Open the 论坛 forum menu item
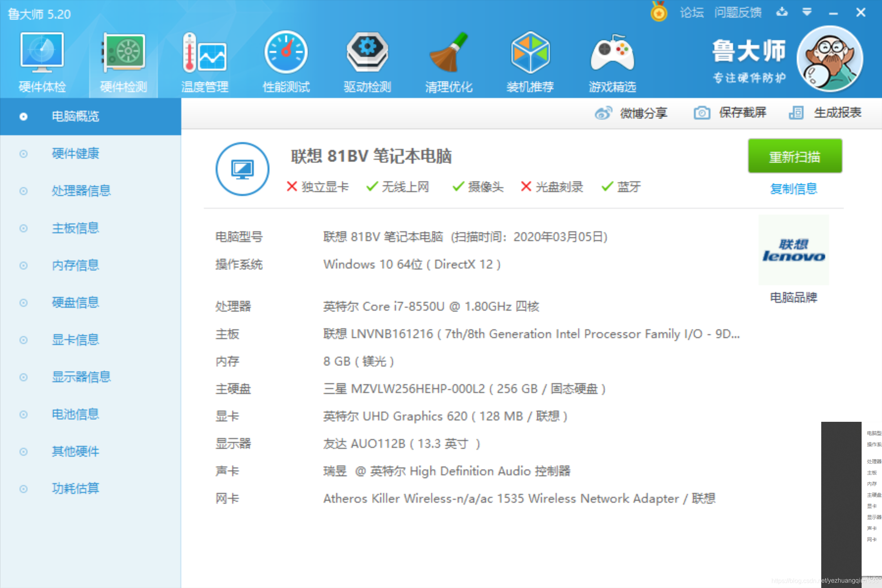Screen dimensions: 882x588 pyautogui.click(x=692, y=12)
